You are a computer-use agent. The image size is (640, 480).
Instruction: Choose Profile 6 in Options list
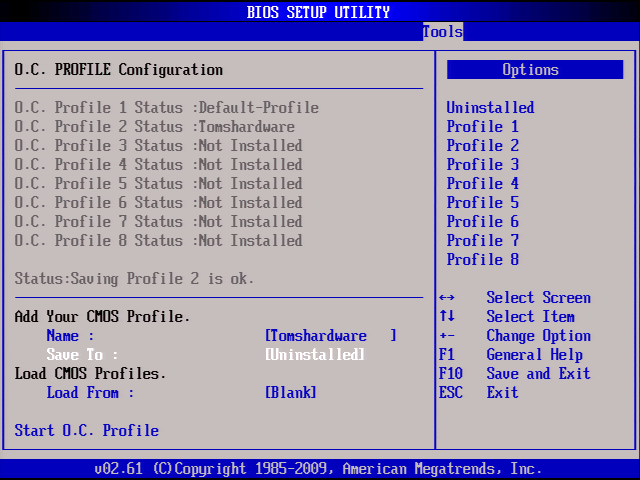click(482, 222)
